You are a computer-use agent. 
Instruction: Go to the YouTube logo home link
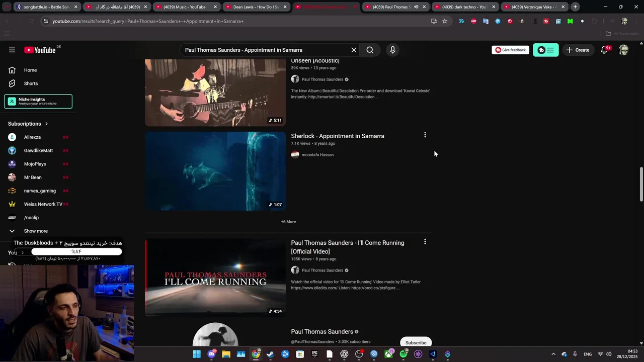click(40, 50)
